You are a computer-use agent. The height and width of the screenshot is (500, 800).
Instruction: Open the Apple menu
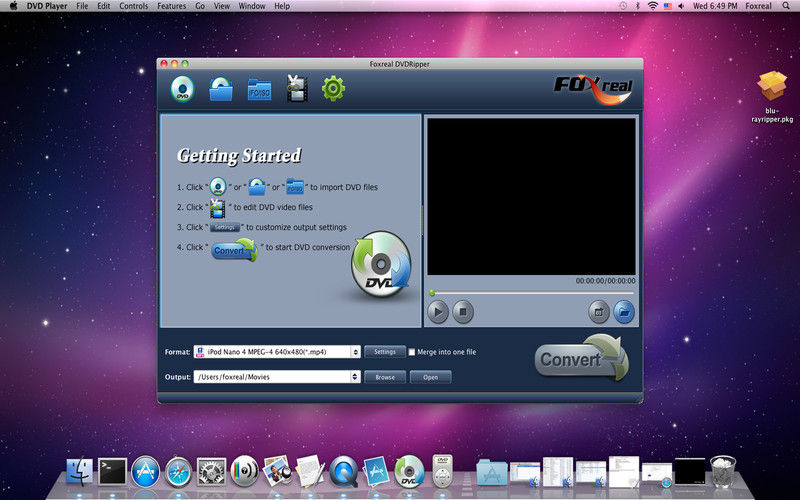tap(14, 6)
